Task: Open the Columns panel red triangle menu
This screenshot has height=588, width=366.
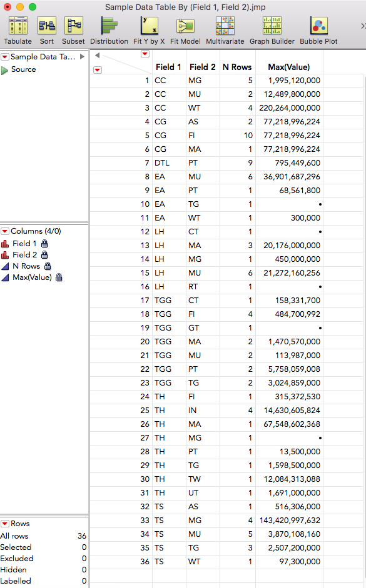Action: pos(5,231)
